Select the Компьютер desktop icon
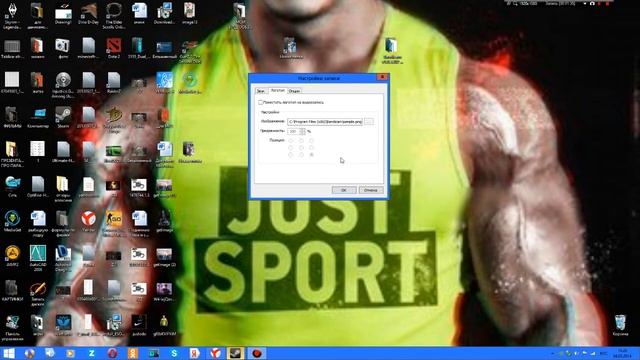The width and height of the screenshot is (640, 360). point(38,118)
